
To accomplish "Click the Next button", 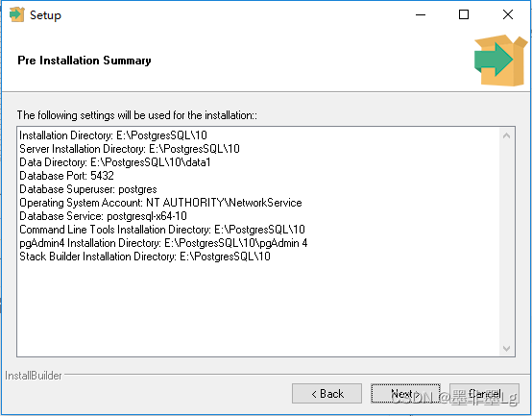I will (405, 394).
